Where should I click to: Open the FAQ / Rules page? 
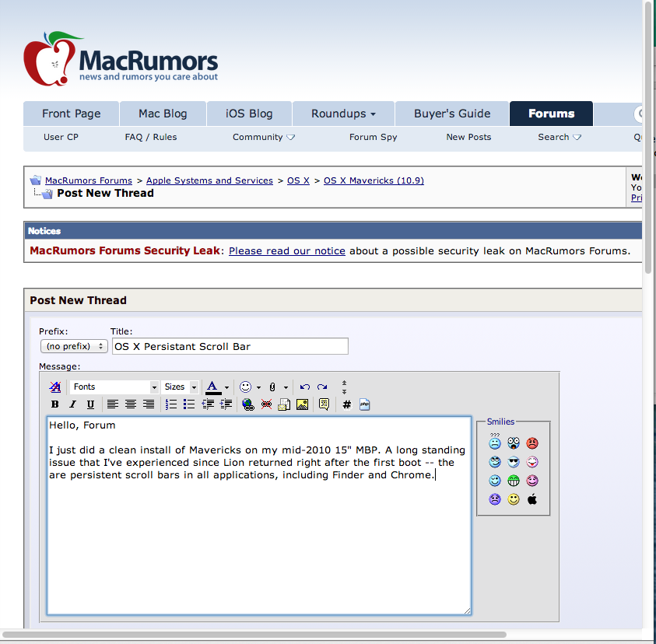pyautogui.click(x=151, y=137)
